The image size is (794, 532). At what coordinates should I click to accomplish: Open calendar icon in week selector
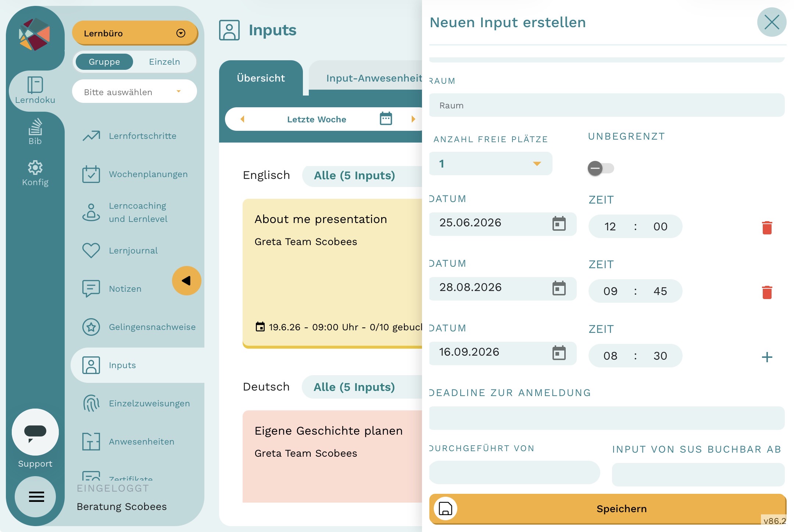[386, 119]
